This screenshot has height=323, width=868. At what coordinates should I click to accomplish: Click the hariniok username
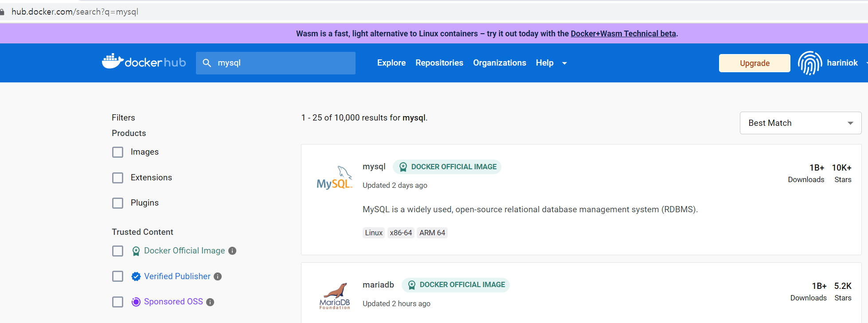coord(842,63)
